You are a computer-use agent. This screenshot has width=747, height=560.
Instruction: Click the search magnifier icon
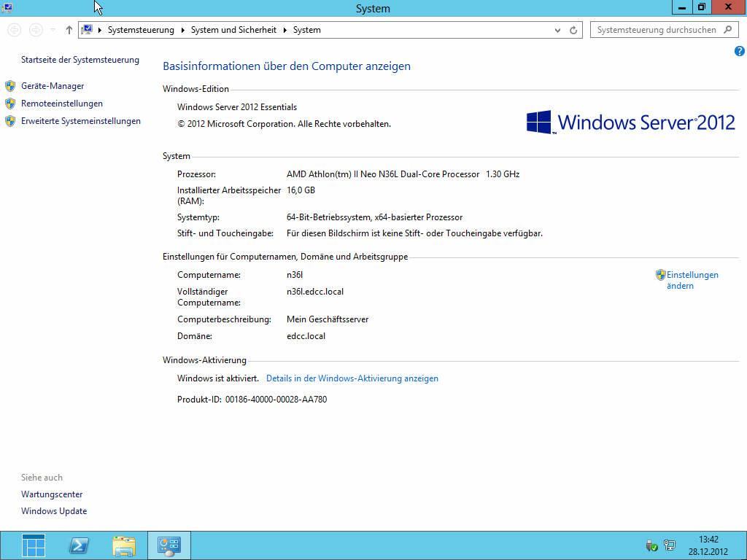click(728, 29)
